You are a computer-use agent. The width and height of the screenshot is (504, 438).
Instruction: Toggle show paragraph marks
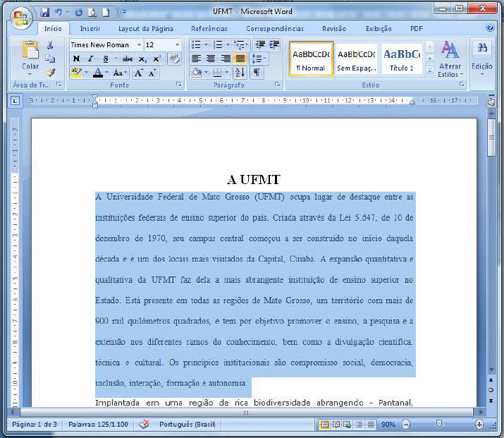pyautogui.click(x=257, y=73)
